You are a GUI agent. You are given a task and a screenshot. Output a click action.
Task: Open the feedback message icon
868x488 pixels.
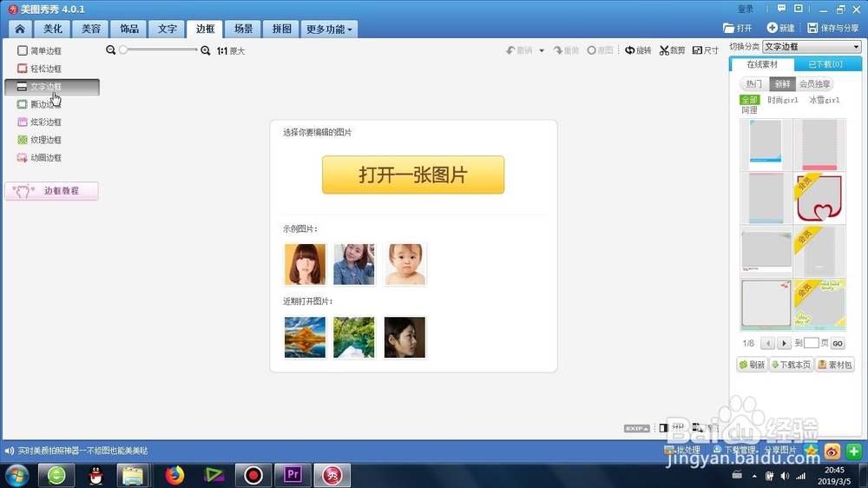781,9
